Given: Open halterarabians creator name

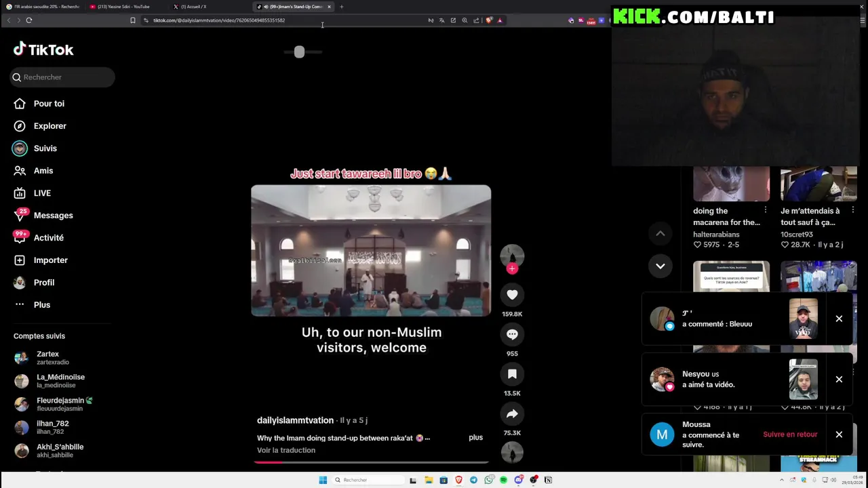Looking at the screenshot, I should coord(716,235).
